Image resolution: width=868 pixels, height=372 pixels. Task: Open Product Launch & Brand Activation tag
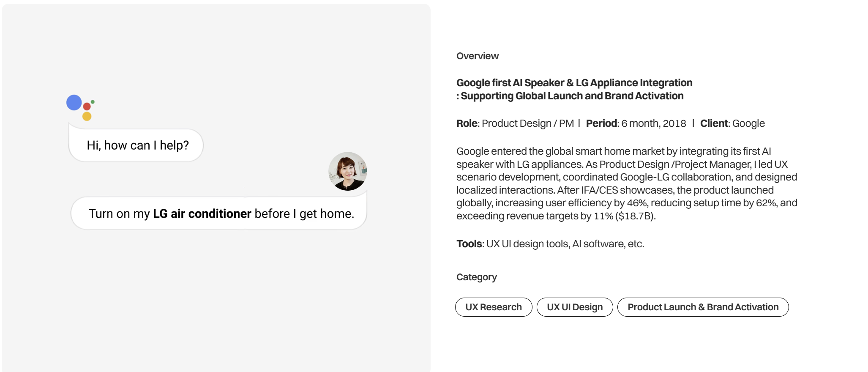(703, 307)
